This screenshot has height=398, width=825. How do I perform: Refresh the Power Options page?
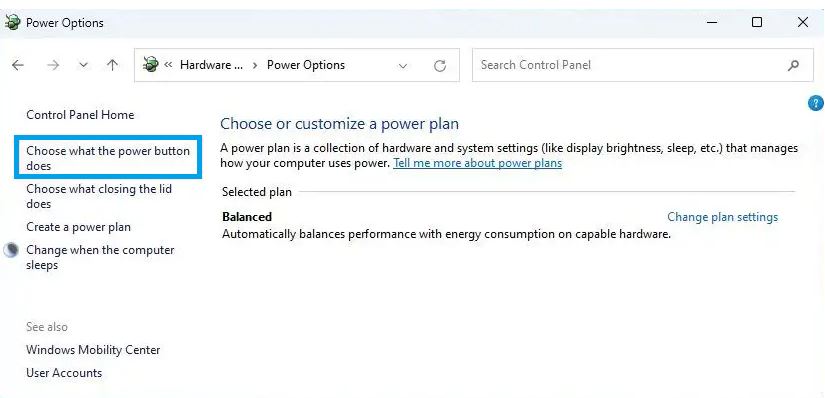(x=440, y=65)
